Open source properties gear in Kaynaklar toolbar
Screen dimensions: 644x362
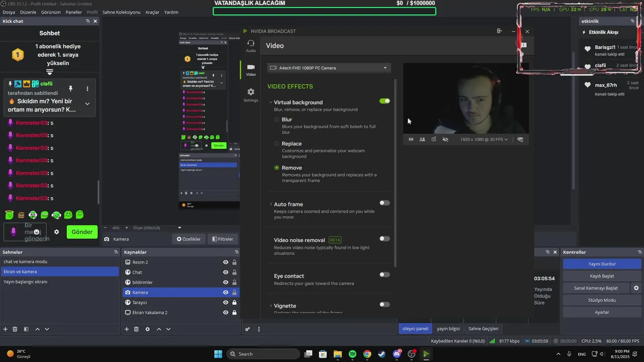[147, 329]
